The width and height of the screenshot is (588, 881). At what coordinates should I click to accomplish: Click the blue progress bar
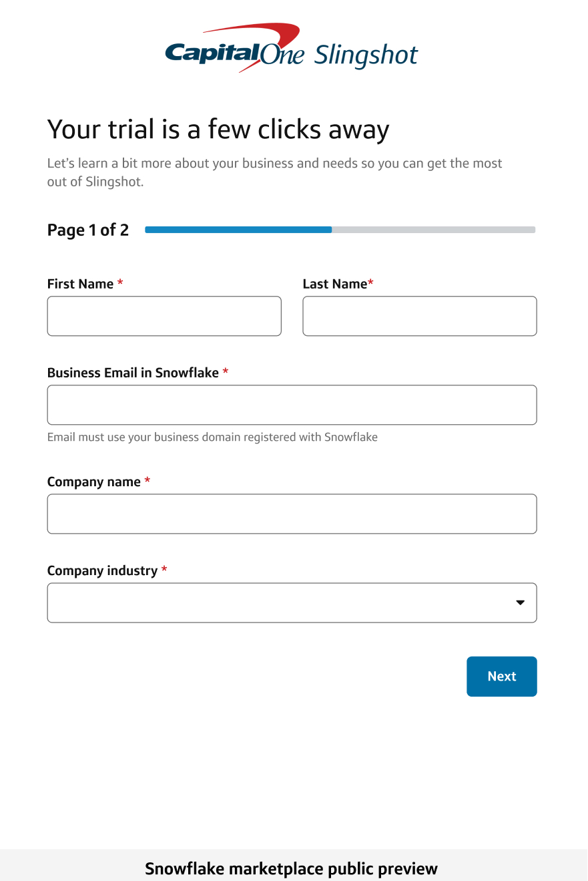(238, 229)
